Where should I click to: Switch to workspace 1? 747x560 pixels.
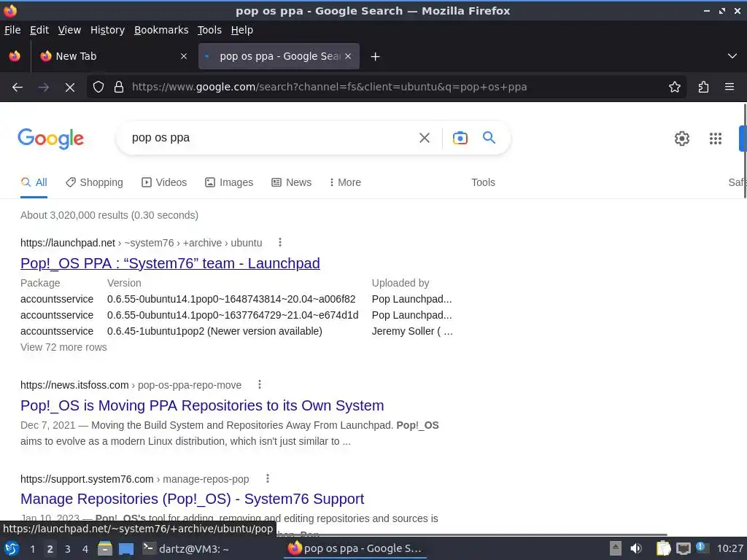[32, 549]
